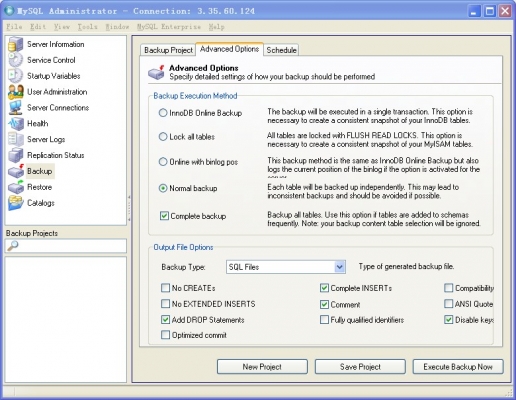Open the Tools menu
Viewport: 516px width, 400px height.
coord(87,27)
